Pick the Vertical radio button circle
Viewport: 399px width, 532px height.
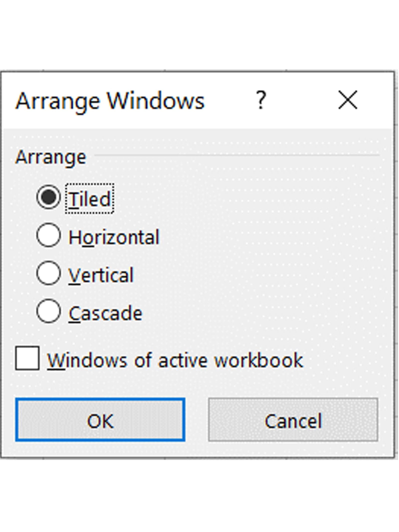coord(48,273)
